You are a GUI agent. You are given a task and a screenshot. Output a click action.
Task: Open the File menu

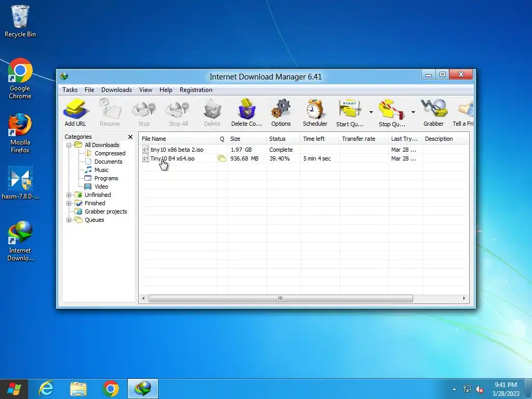tap(89, 90)
